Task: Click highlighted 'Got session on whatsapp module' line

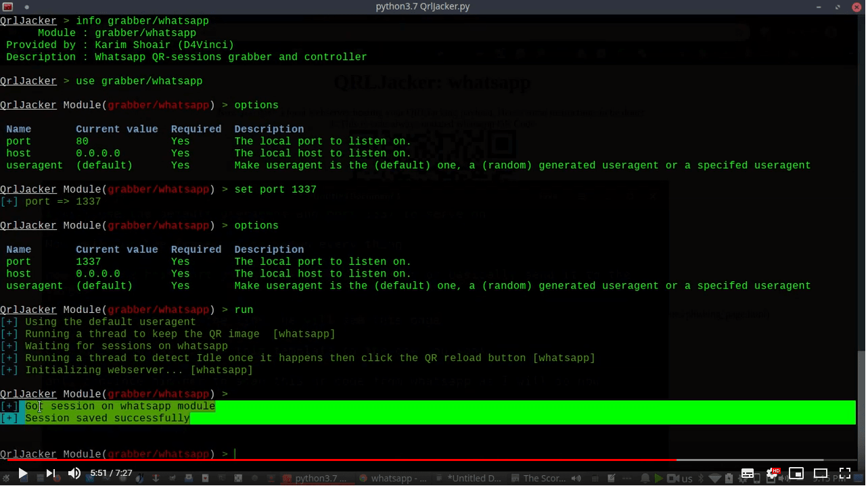Action: tap(120, 406)
